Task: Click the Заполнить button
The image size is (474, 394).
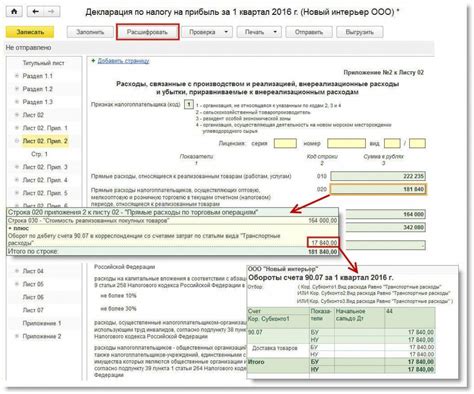Action: point(90,32)
